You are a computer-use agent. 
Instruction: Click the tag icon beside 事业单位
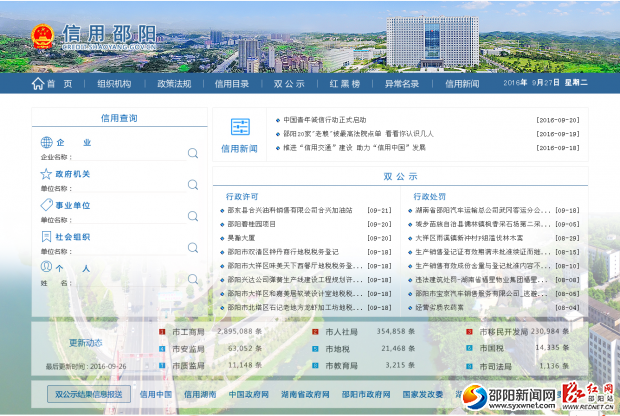click(47, 205)
